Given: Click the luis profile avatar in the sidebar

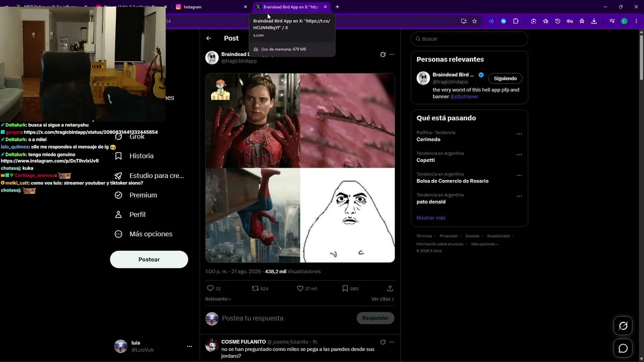Looking at the screenshot, I should (x=121, y=346).
